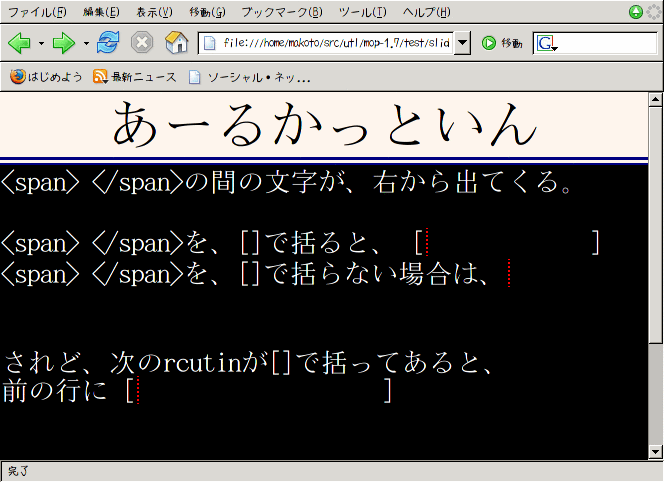Open the ソーシャル・ネッ… bookmark
Image resolution: width=664 pixels, height=482 pixels.
click(250, 77)
